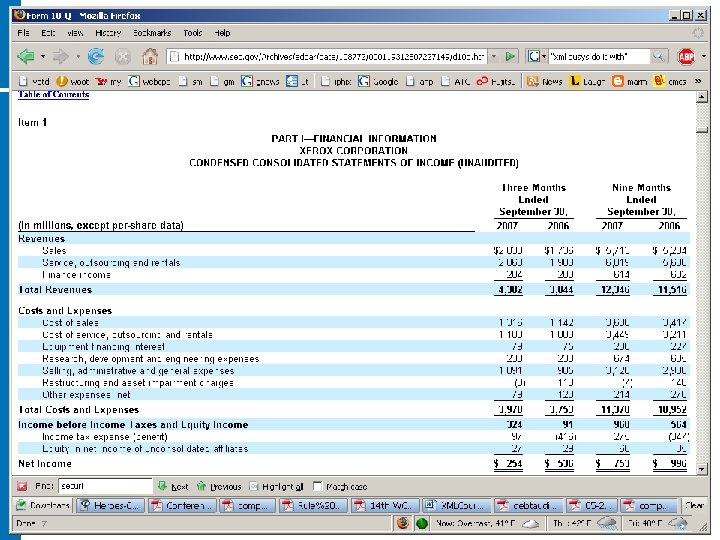The width and height of the screenshot is (720, 540).
Task: Click the Downloads button in the bottom bar
Action: click(x=43, y=506)
